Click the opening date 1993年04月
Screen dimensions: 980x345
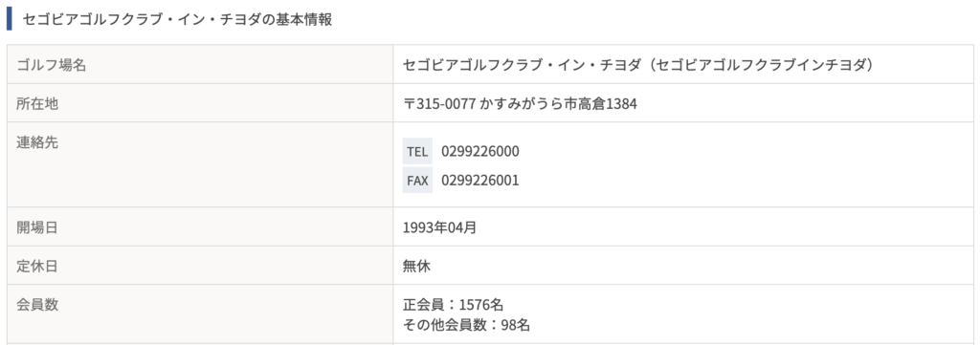(x=440, y=227)
